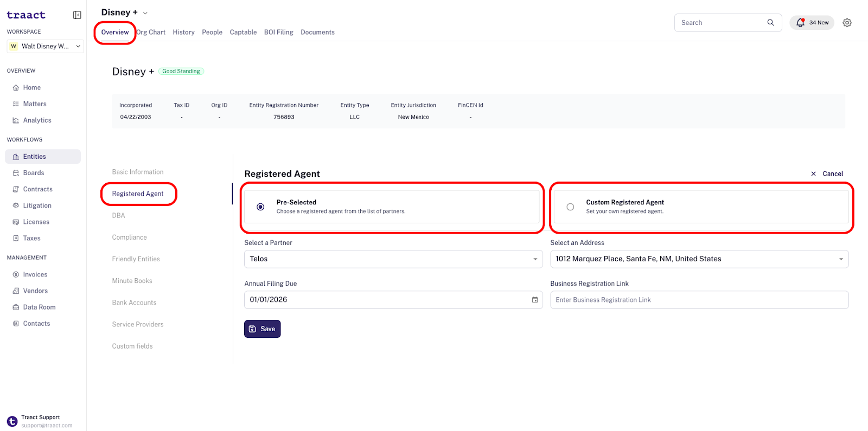Open the Minute Books section

[132, 280]
